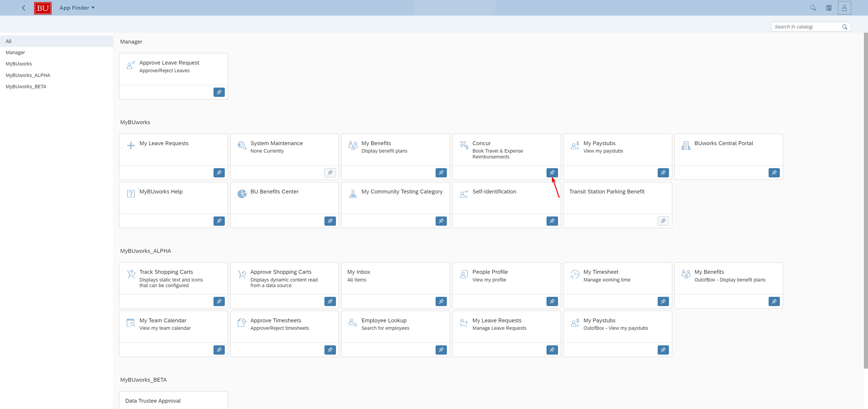Click the catalog search magnifier icon
The image size is (868, 409).
[845, 27]
